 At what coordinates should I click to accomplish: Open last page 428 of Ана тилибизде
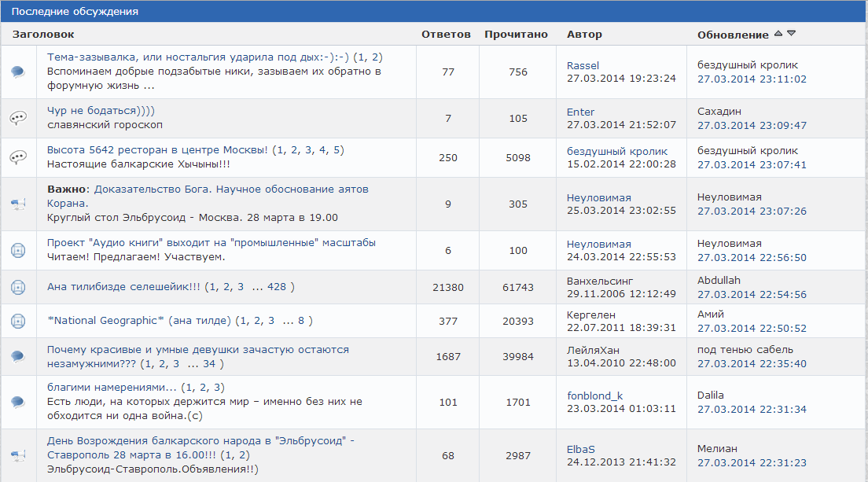click(277, 288)
